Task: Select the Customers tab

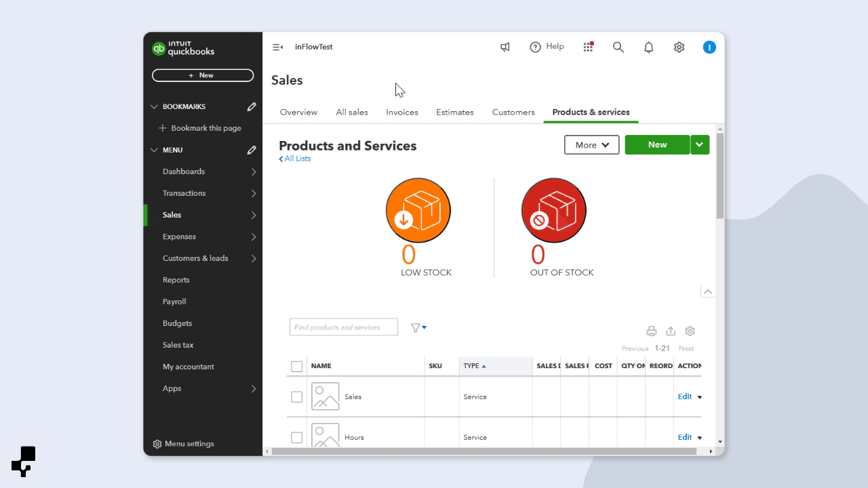Action: click(x=513, y=112)
